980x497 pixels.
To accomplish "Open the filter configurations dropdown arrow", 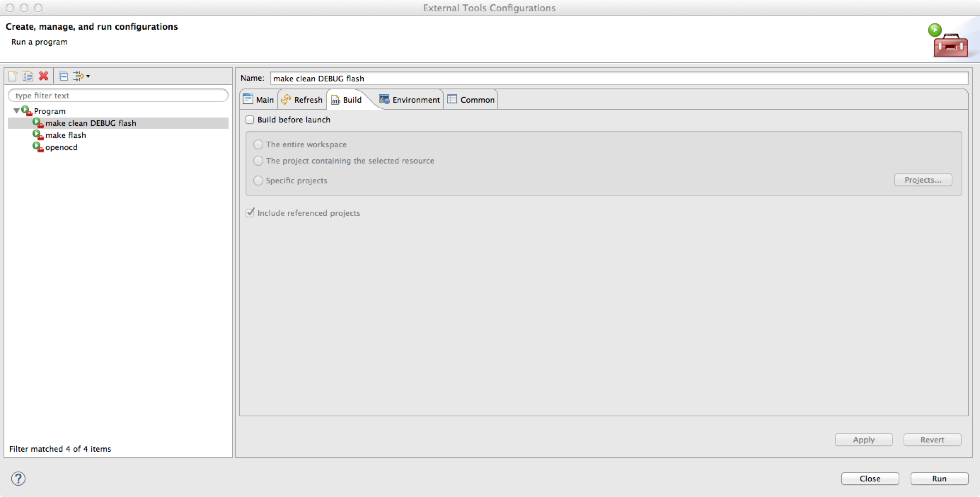I will 88,76.
